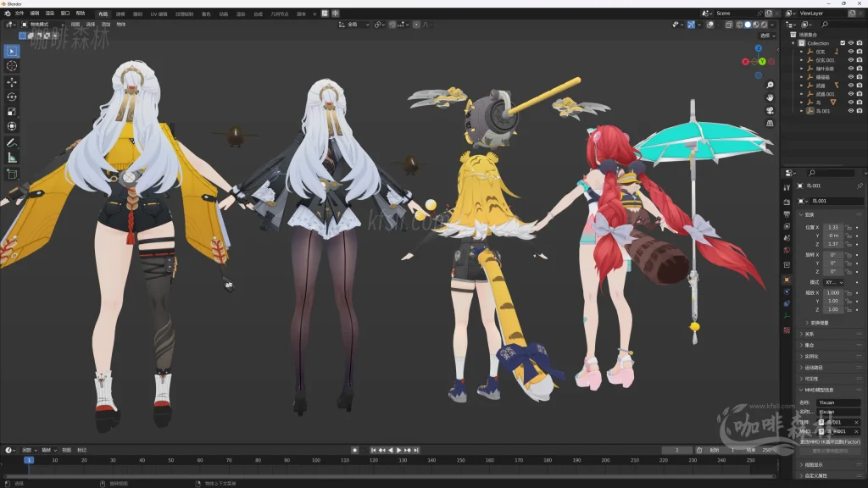Open the pivot point dropdown
This screenshot has height=488, width=868.
coord(379,25)
